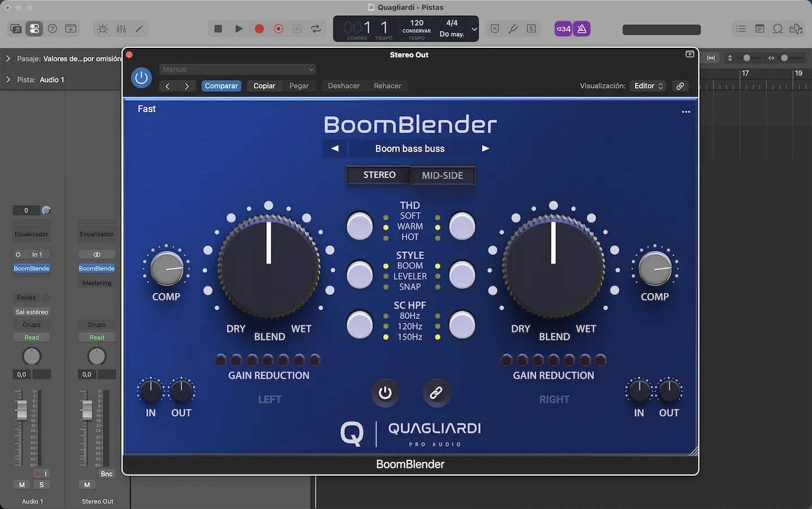This screenshot has height=509, width=812.
Task: Open the media Browsers panel
Action: click(796, 29)
